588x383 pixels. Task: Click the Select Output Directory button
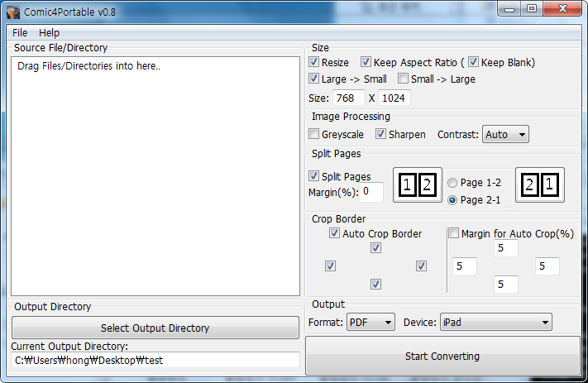pyautogui.click(x=155, y=328)
